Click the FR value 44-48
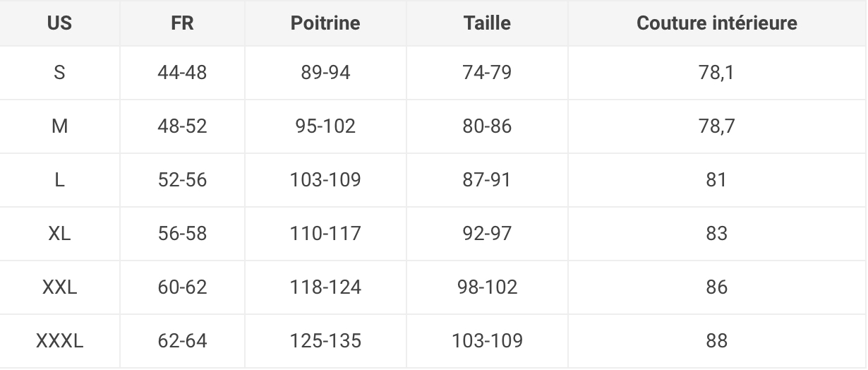 [x=182, y=73]
